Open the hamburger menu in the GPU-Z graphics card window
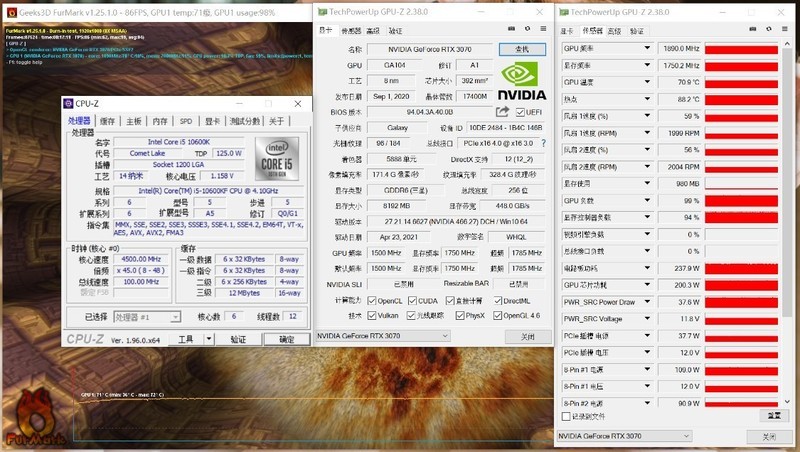The image size is (800, 452). 543,29
